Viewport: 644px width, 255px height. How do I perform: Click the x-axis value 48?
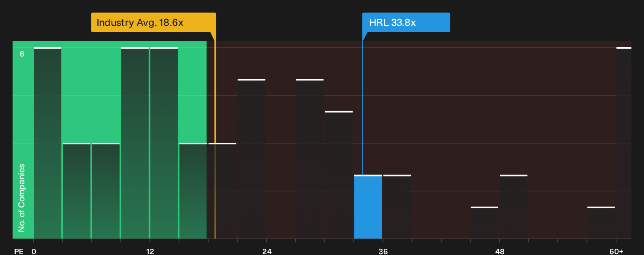[x=499, y=251]
